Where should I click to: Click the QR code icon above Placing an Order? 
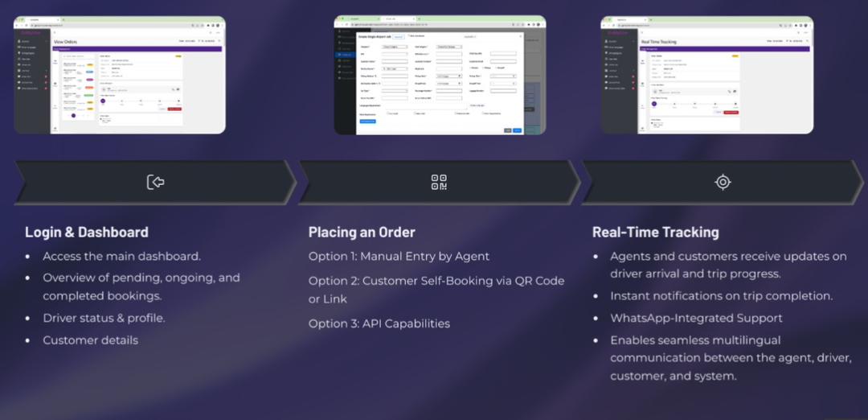pyautogui.click(x=439, y=182)
